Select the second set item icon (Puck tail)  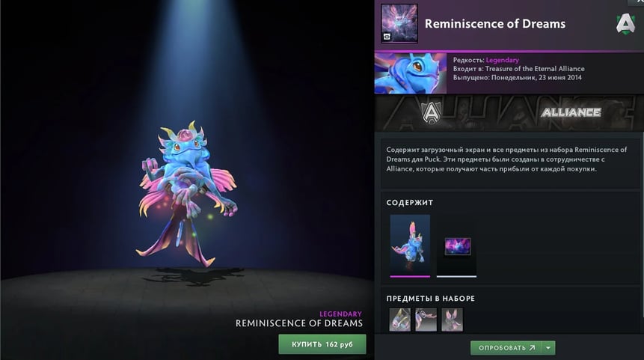tap(426, 320)
